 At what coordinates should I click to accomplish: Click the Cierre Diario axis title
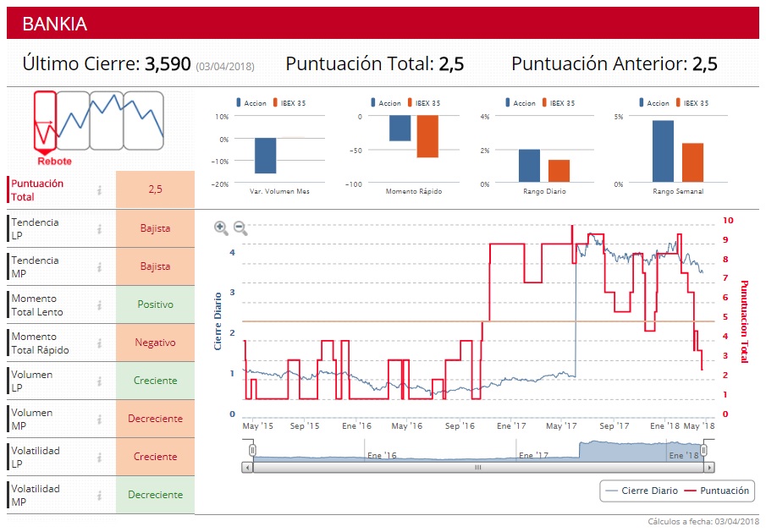coord(218,321)
